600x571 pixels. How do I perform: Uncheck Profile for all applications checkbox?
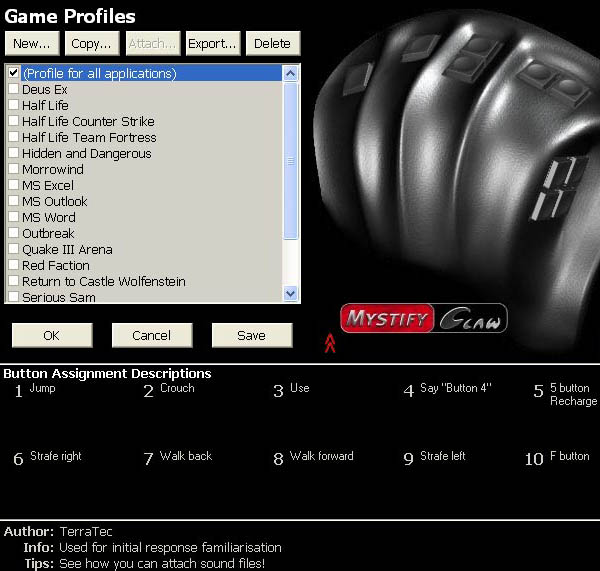click(x=14, y=72)
